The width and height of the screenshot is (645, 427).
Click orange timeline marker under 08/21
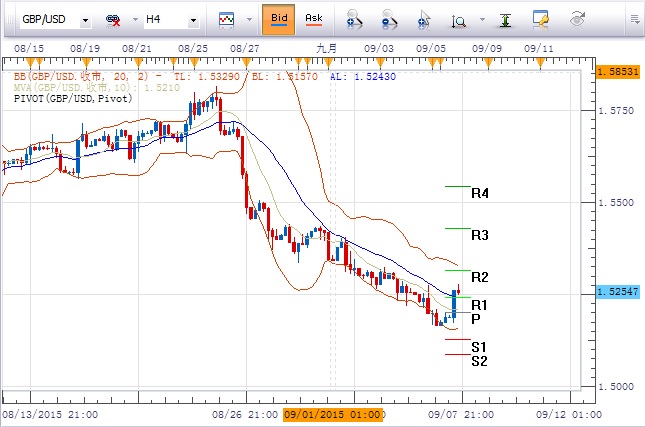coord(139,63)
